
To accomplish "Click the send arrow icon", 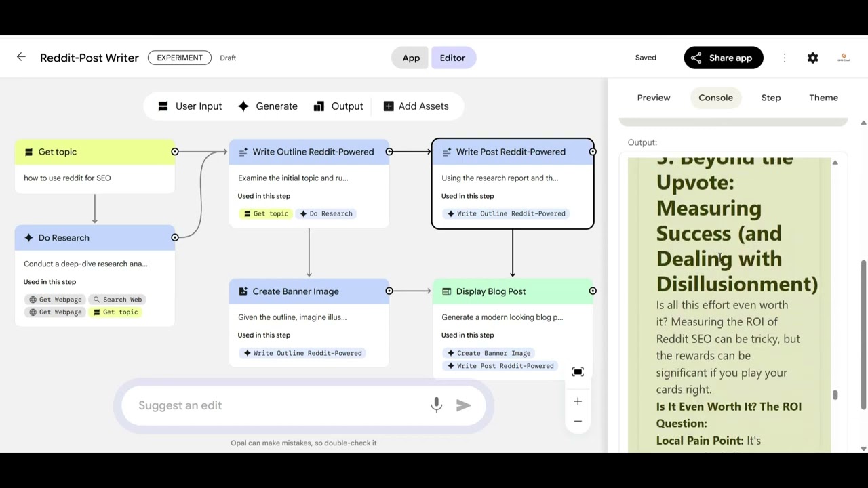I will click(x=464, y=405).
